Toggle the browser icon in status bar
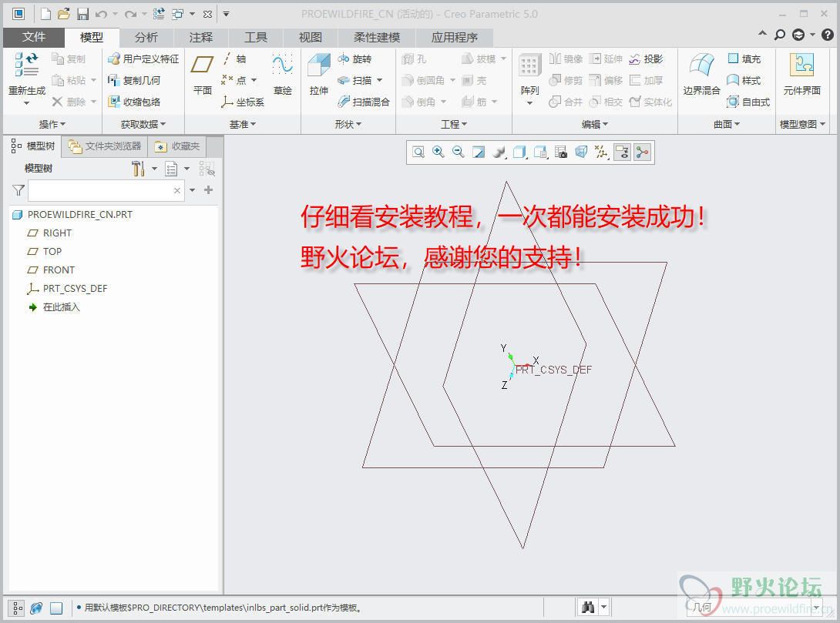This screenshot has width=840, height=623. pyautogui.click(x=36, y=608)
